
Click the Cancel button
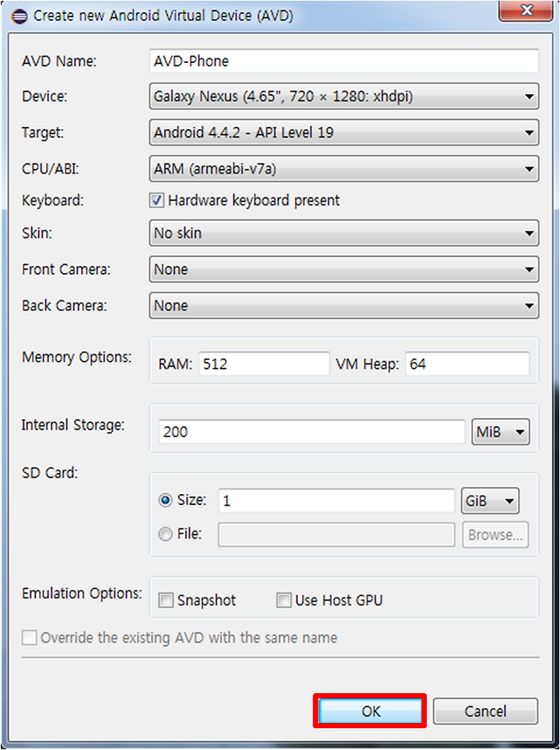pyautogui.click(x=485, y=711)
